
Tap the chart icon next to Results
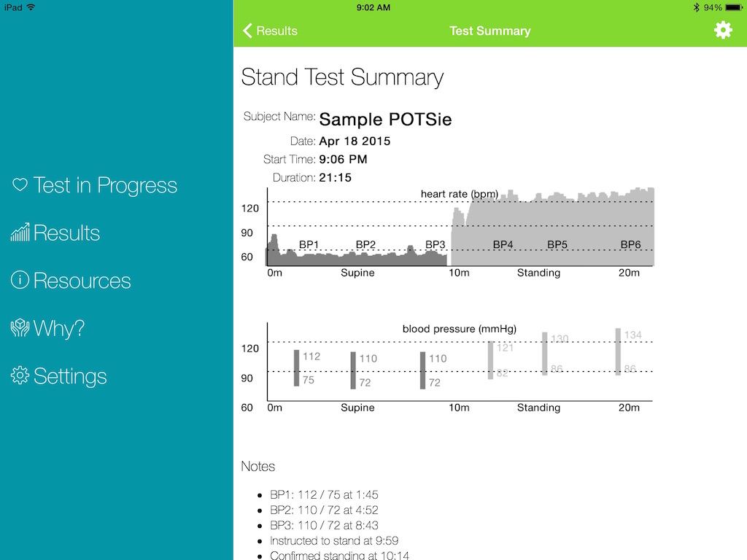point(20,233)
